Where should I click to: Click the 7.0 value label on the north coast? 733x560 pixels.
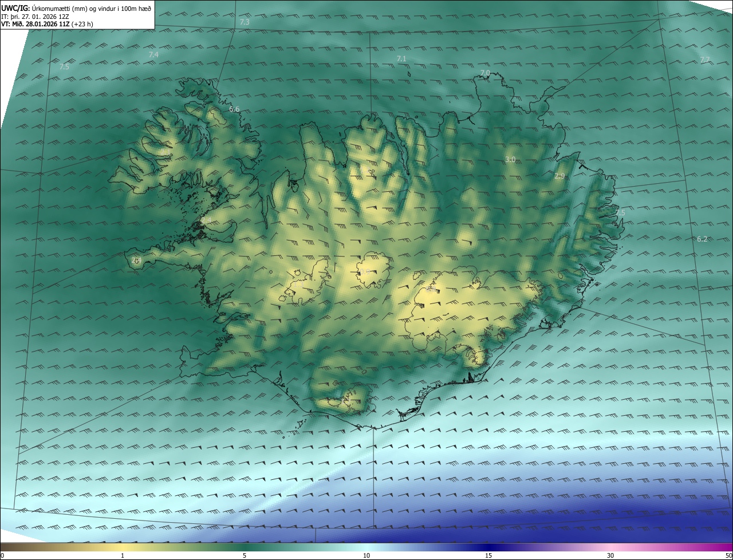pos(485,73)
